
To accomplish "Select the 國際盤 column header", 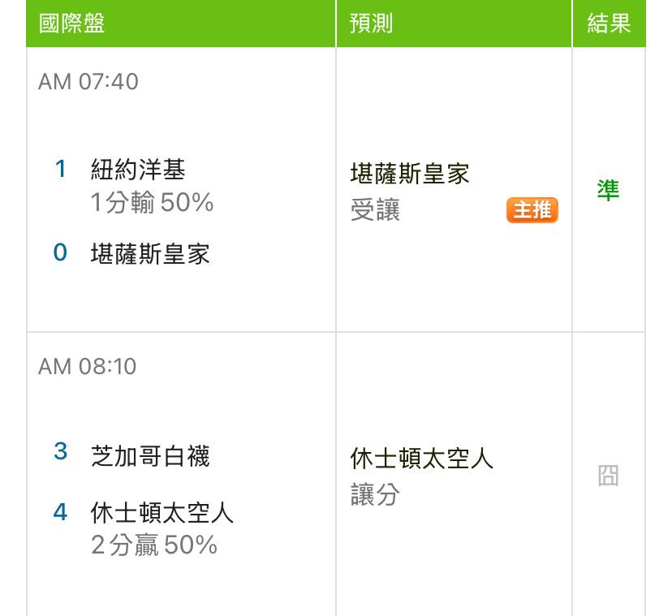I will [72, 24].
